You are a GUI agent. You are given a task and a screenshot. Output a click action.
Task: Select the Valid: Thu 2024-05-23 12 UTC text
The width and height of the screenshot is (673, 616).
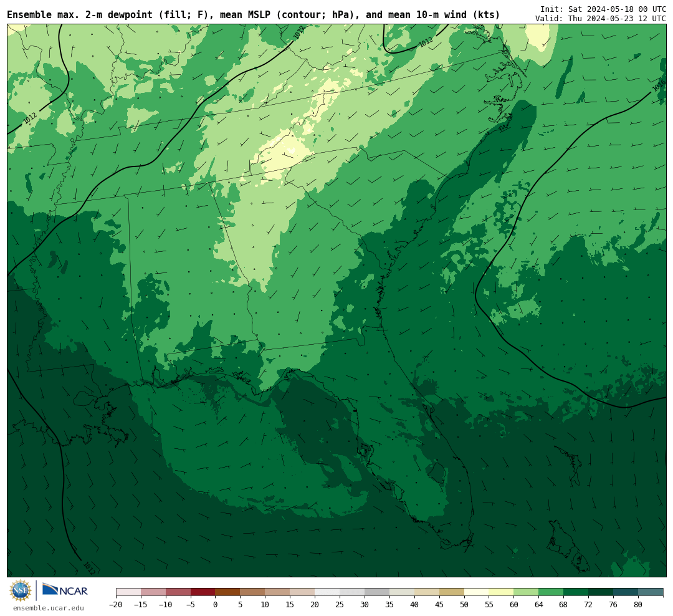click(x=601, y=19)
